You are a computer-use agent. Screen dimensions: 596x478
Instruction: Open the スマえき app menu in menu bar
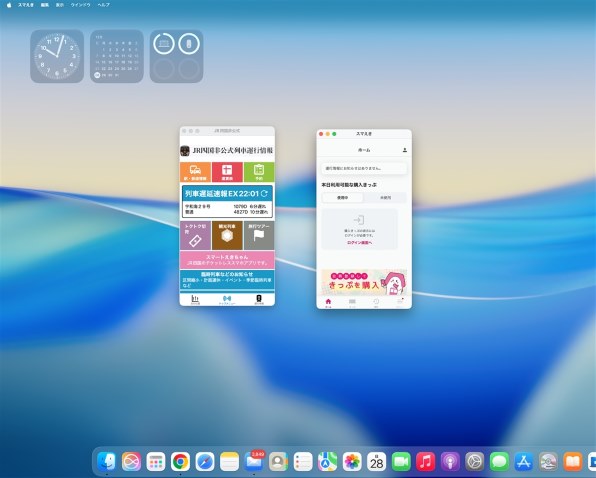point(26,5)
